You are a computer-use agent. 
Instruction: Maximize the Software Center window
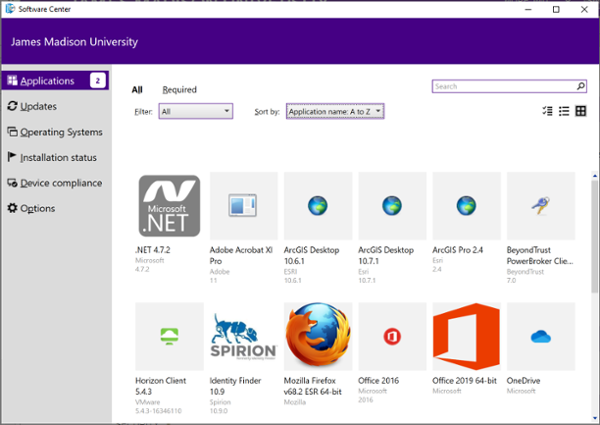[556, 9]
